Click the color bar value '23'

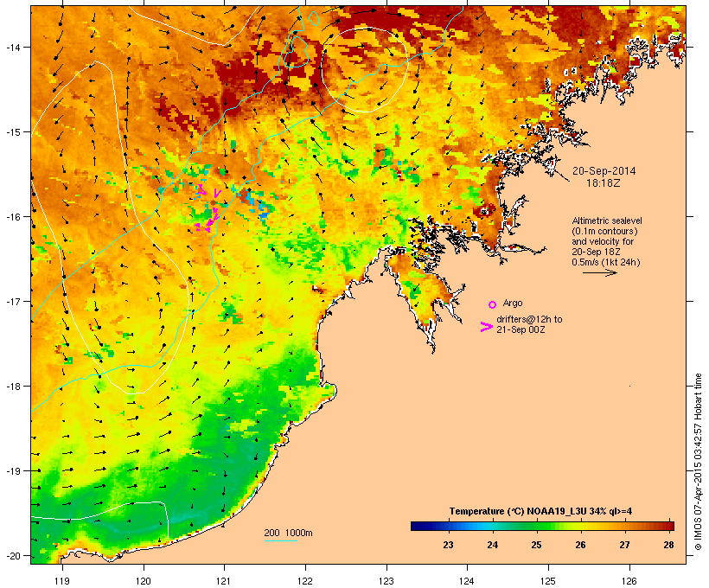[x=448, y=545]
